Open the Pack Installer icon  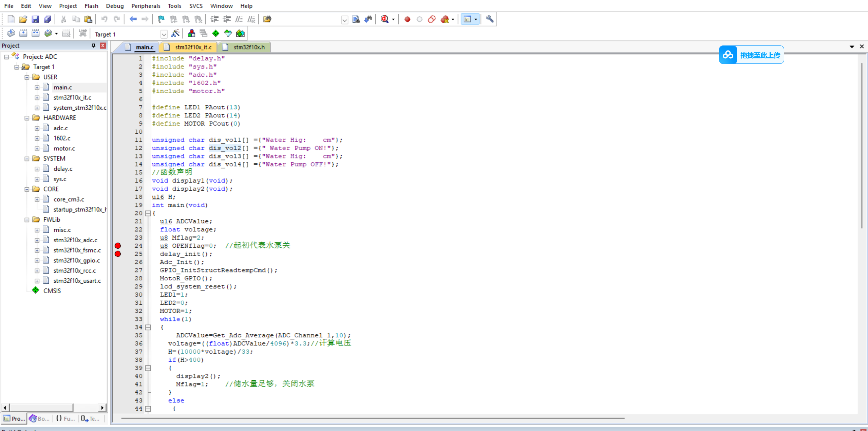240,33
